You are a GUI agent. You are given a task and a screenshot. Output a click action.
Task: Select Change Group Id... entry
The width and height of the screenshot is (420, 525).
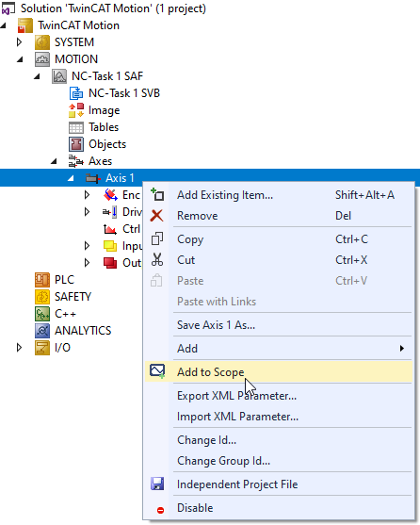(279, 461)
